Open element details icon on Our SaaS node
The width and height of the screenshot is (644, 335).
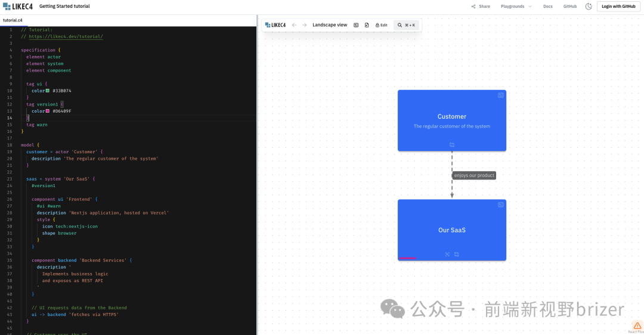coord(501,204)
